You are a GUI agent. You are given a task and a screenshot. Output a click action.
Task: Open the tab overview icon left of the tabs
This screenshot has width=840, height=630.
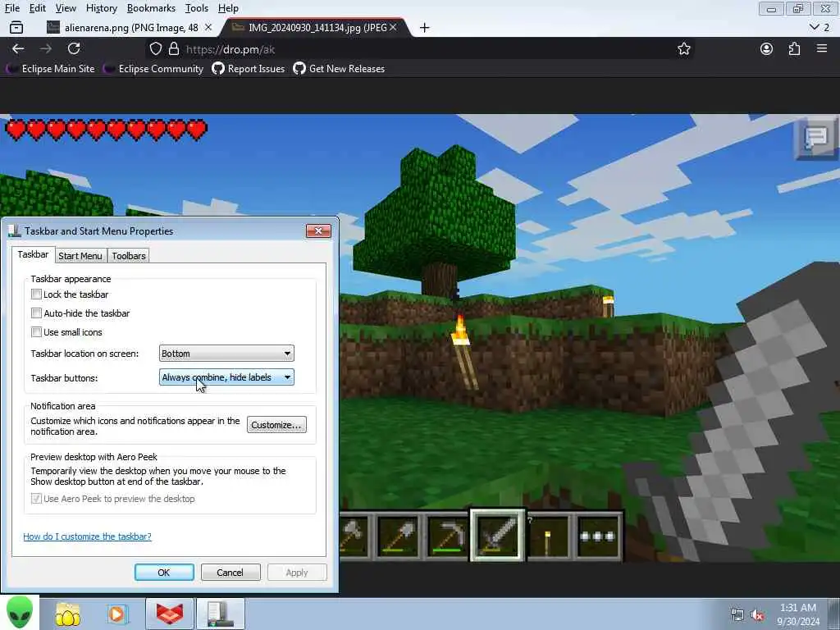click(16, 27)
